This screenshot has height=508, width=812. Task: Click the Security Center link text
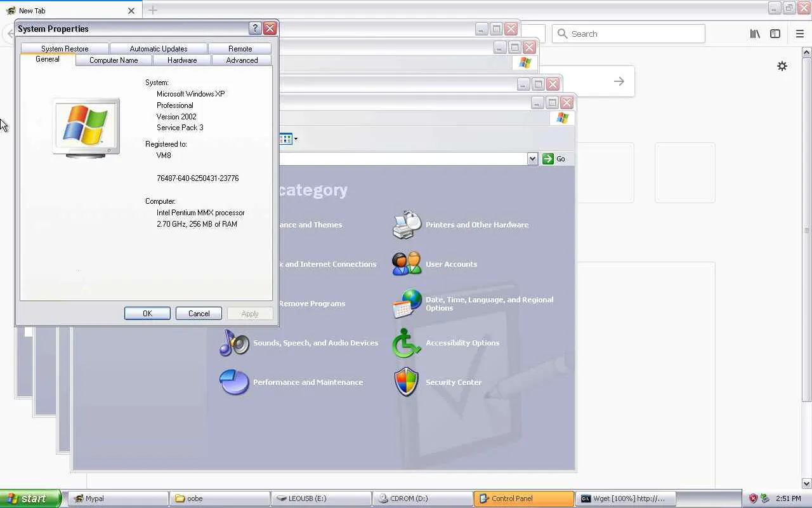[x=454, y=382]
